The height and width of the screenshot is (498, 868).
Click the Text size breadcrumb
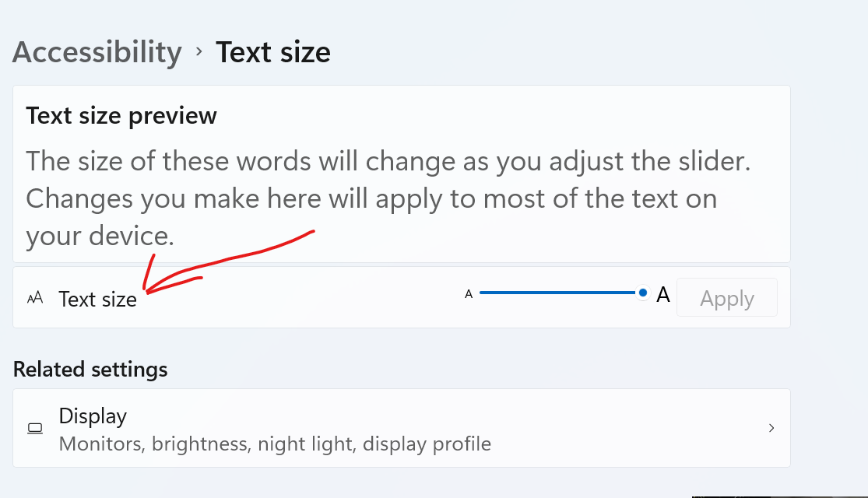(273, 51)
